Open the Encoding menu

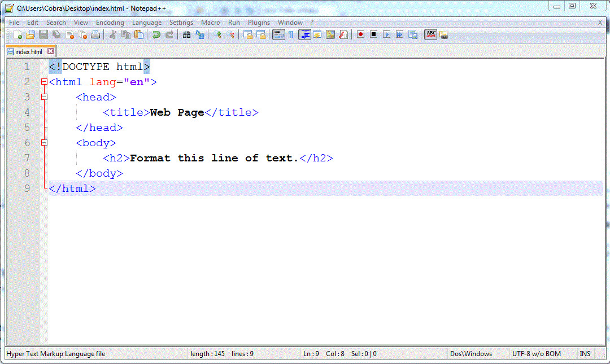click(110, 23)
